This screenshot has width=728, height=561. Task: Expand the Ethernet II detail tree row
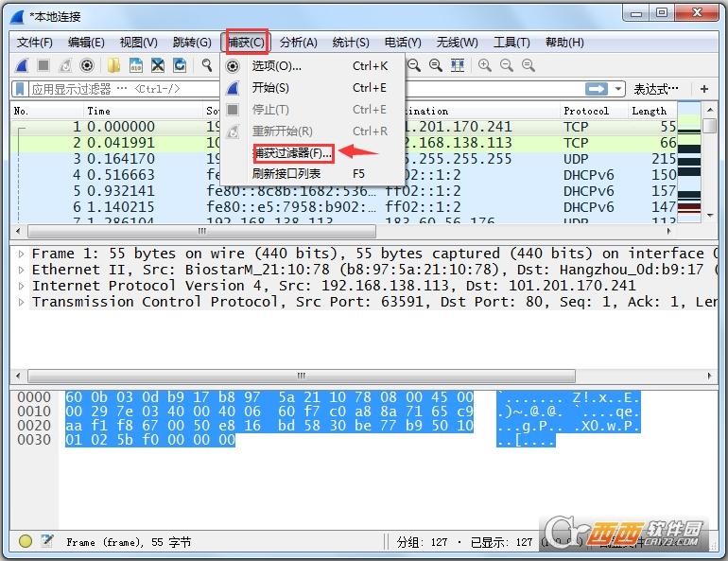click(x=21, y=270)
